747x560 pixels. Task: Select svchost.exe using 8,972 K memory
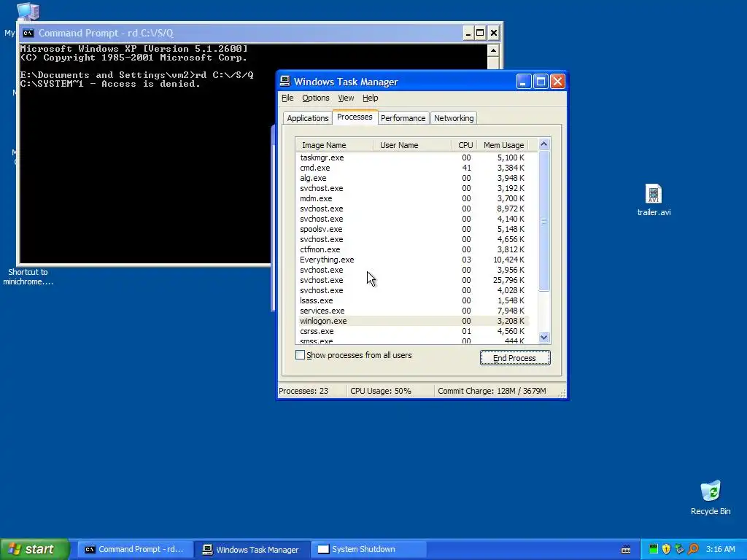click(x=414, y=209)
